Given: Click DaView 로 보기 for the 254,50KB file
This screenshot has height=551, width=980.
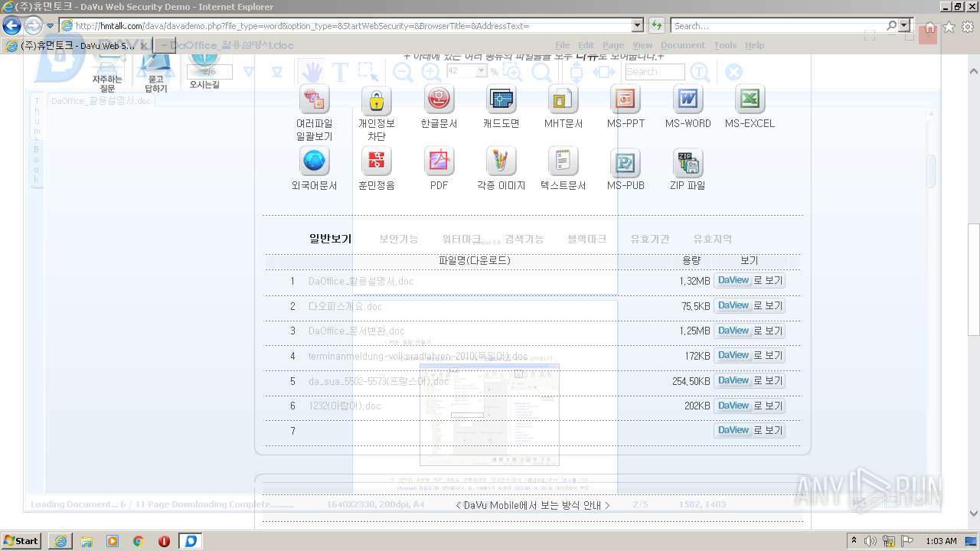Looking at the screenshot, I should point(750,380).
